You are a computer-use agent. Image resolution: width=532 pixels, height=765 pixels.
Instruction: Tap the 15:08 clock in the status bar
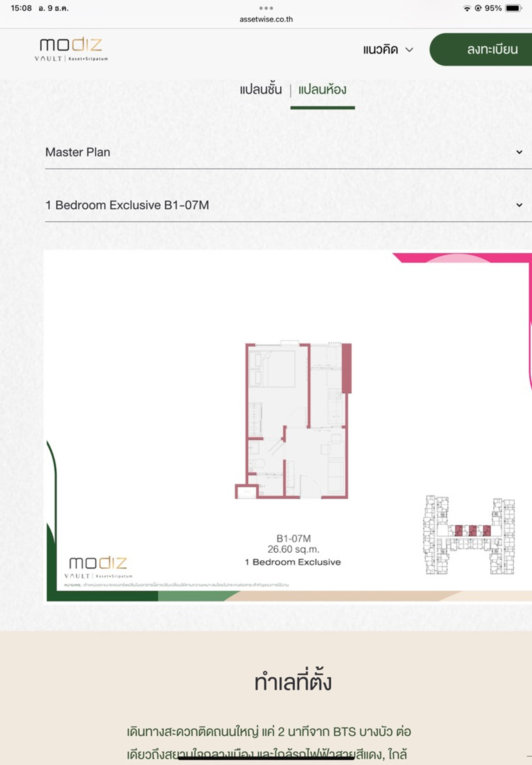21,8
